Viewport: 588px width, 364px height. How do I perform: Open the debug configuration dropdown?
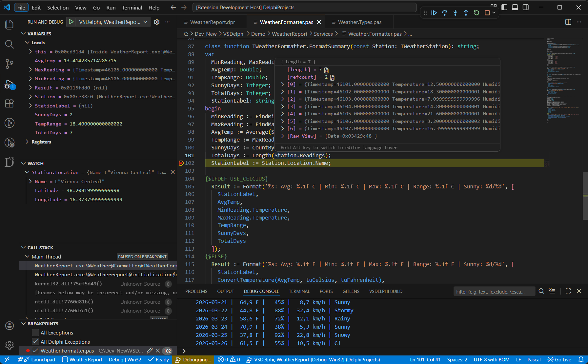pos(145,22)
